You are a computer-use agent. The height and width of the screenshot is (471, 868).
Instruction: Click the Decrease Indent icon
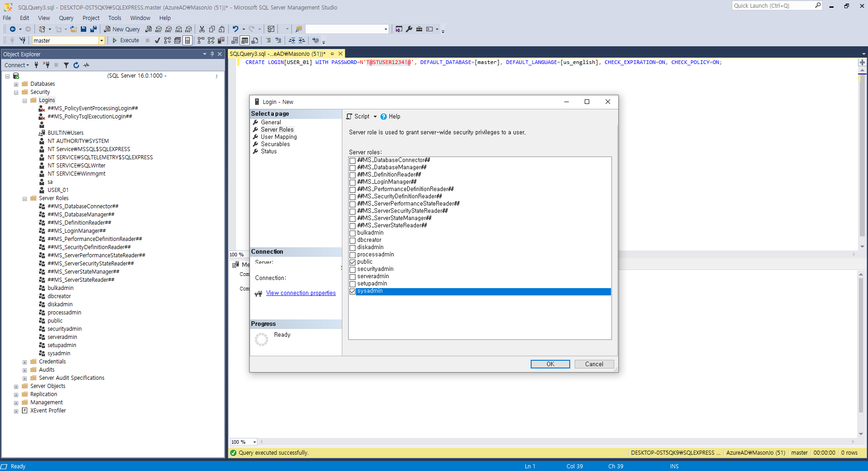click(292, 40)
